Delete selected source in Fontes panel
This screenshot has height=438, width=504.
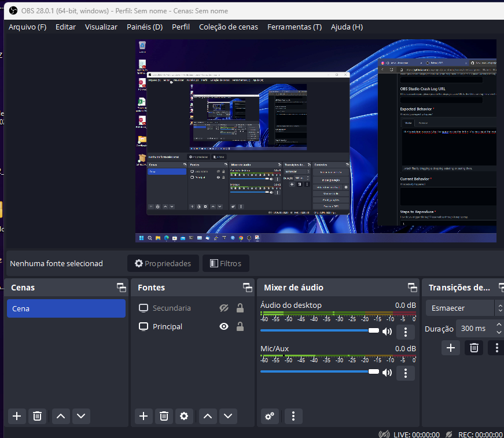coord(164,416)
